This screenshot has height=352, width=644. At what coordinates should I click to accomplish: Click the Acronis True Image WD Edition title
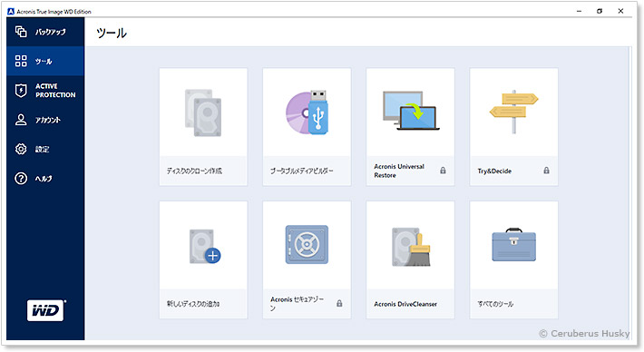(54, 12)
